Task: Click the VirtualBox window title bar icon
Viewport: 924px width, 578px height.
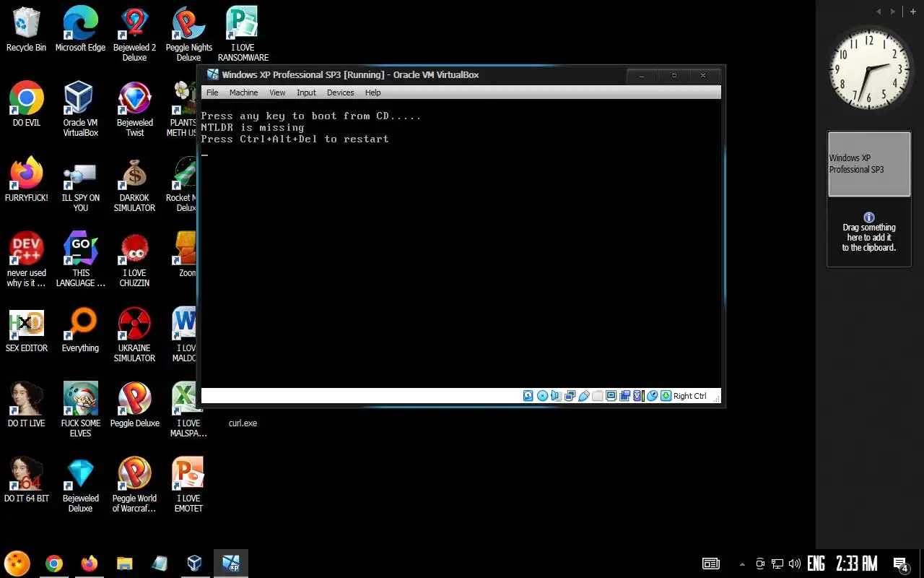Action: [x=213, y=74]
